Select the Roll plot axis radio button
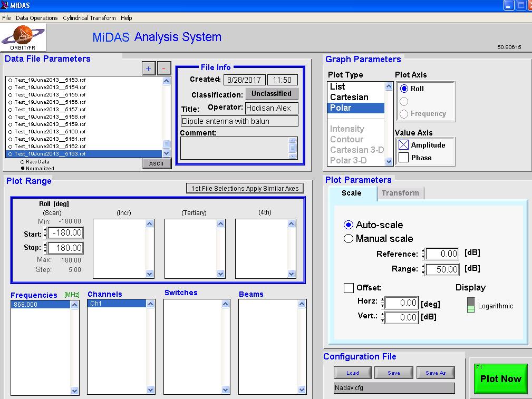This screenshot has width=532, height=399. [x=404, y=89]
